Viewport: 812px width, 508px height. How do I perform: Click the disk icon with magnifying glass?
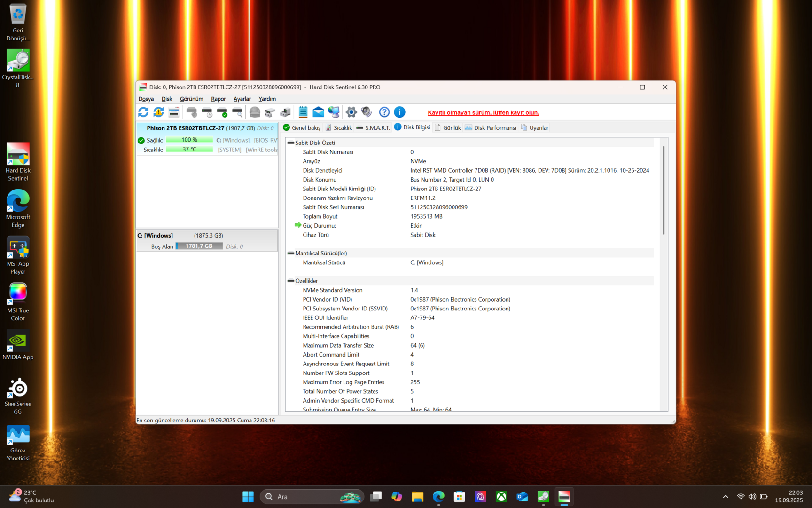point(237,112)
